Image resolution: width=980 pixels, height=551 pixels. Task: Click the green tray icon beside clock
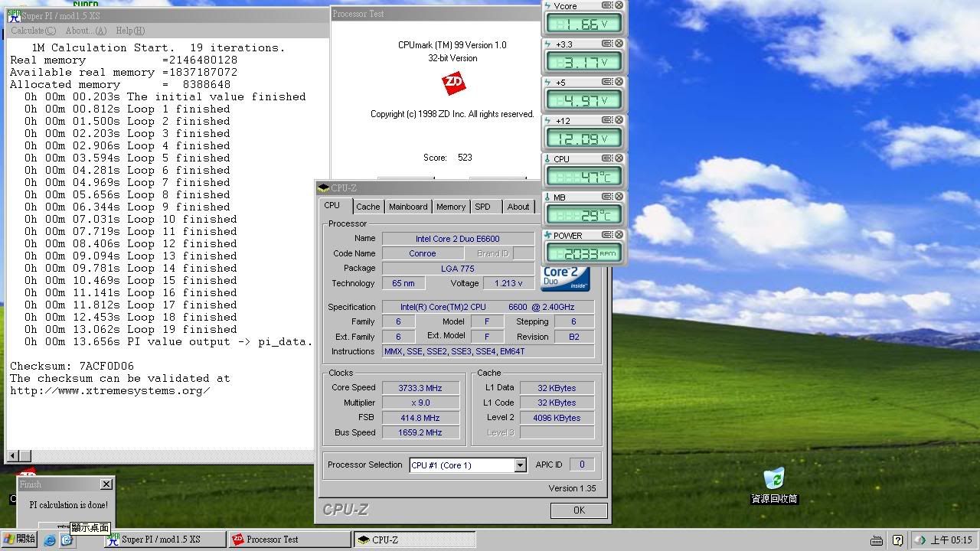tap(920, 540)
